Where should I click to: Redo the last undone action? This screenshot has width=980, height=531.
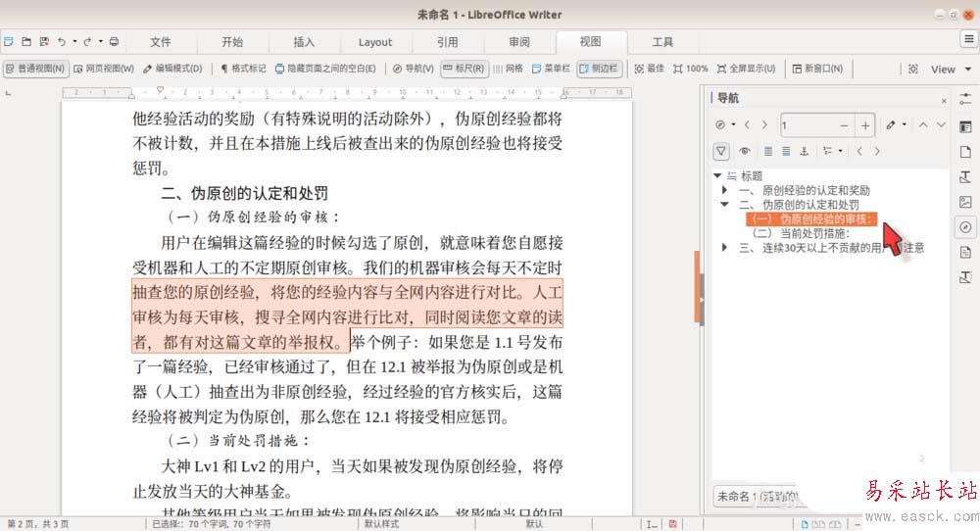pyautogui.click(x=87, y=42)
